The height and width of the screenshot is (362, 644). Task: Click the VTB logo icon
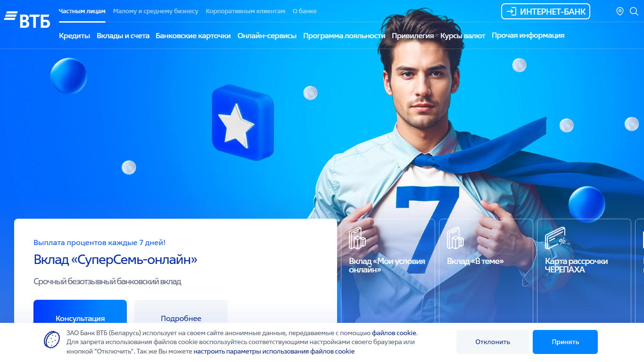[27, 19]
